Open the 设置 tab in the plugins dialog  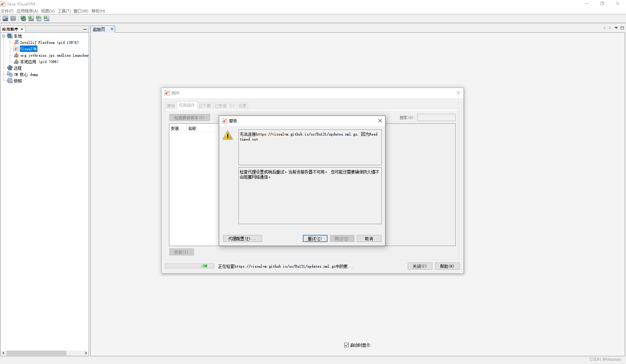pos(243,106)
